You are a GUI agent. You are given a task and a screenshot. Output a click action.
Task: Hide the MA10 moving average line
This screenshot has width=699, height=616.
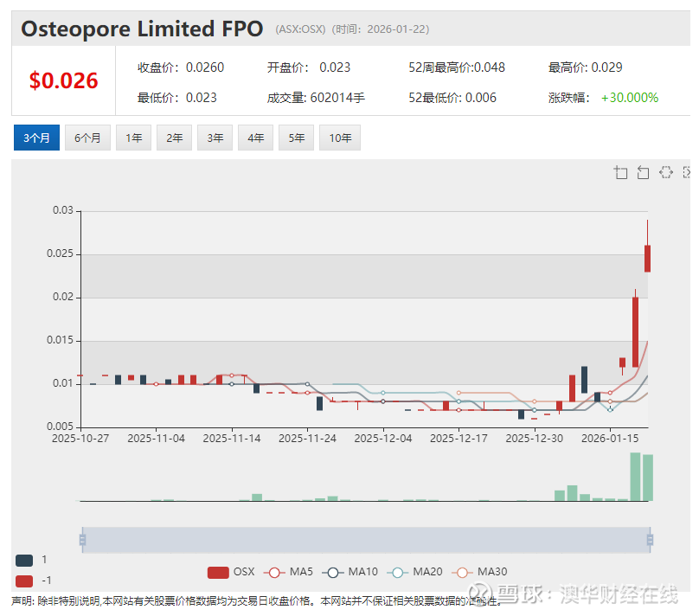(x=350, y=572)
